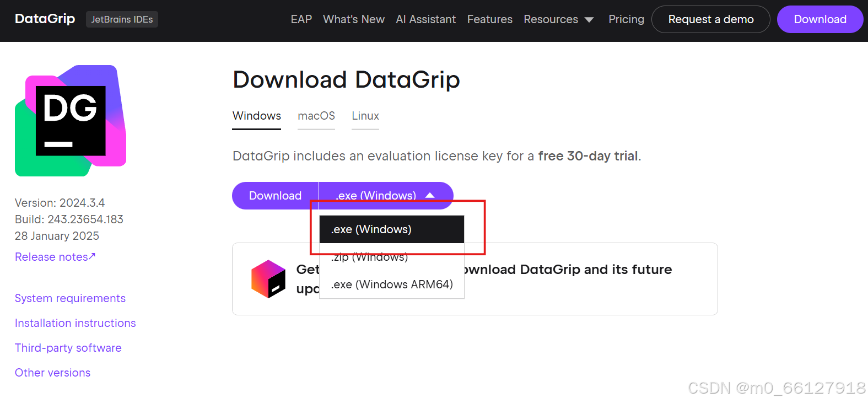Switch to the Linux tab
Viewport: 868px width, 403px height.
[x=365, y=116]
